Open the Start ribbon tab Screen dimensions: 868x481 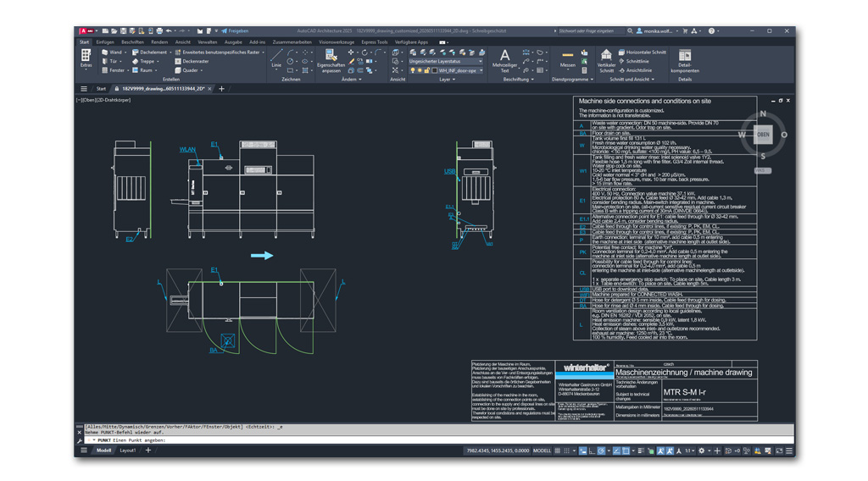pos(84,42)
